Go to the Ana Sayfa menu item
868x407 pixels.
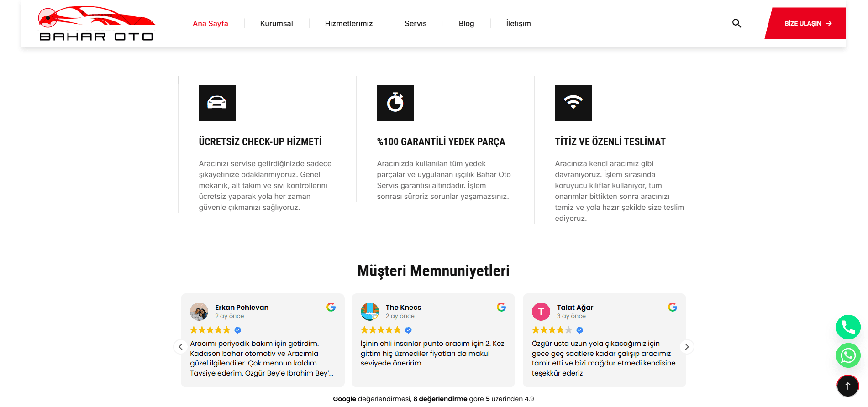tap(210, 23)
